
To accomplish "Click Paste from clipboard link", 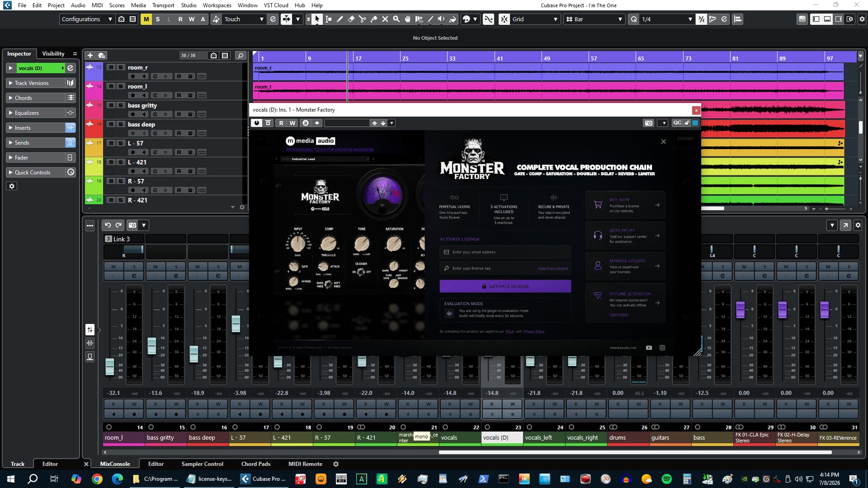I will coord(552,268).
